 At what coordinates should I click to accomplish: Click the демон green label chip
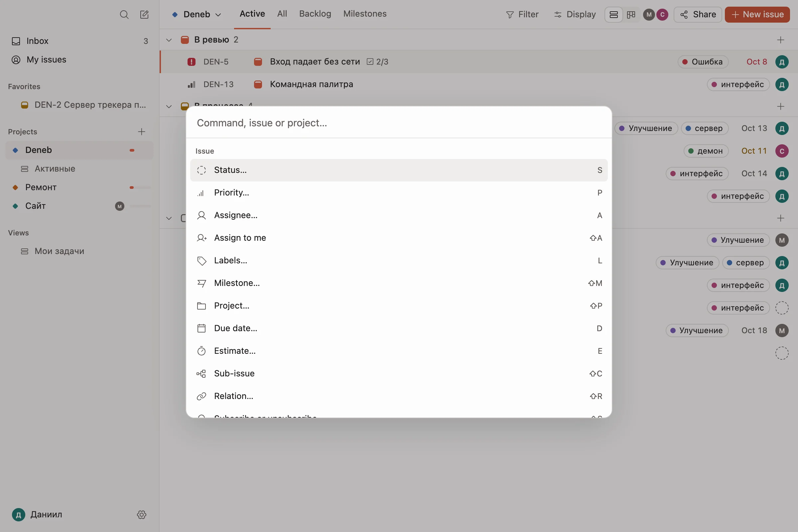[706, 151]
